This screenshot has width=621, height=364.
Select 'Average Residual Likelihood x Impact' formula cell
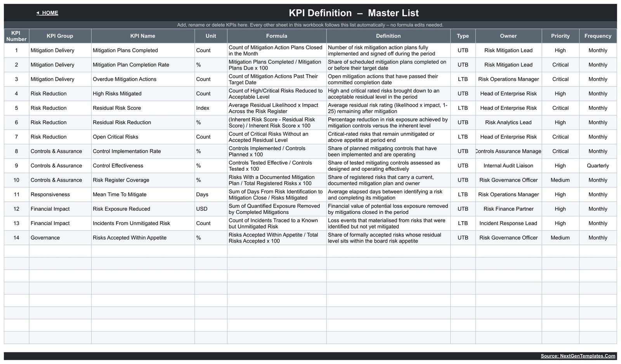coord(277,108)
